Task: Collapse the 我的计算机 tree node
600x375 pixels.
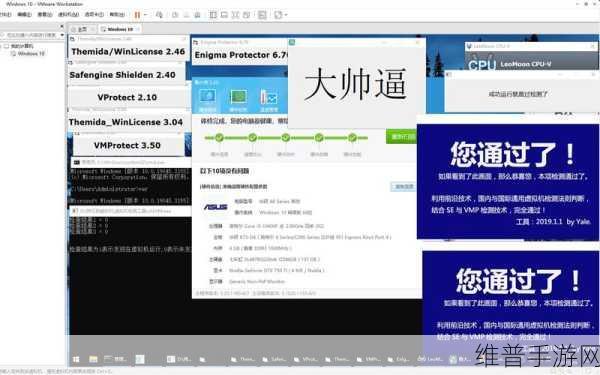Action: [1, 46]
